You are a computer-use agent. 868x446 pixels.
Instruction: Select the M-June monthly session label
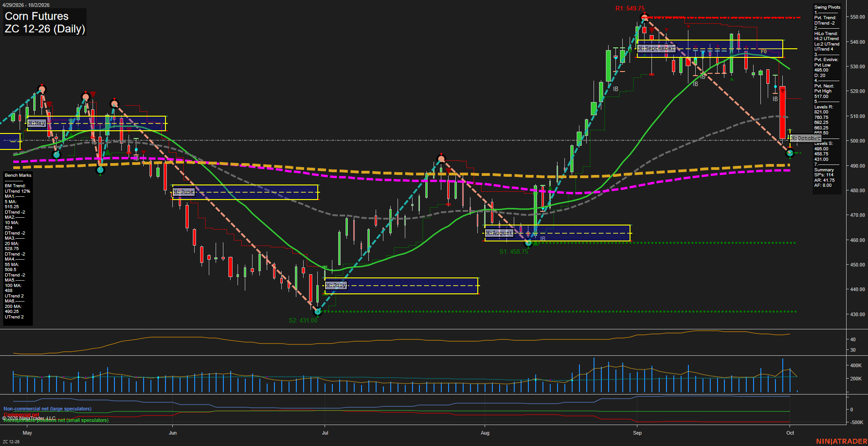184,192
